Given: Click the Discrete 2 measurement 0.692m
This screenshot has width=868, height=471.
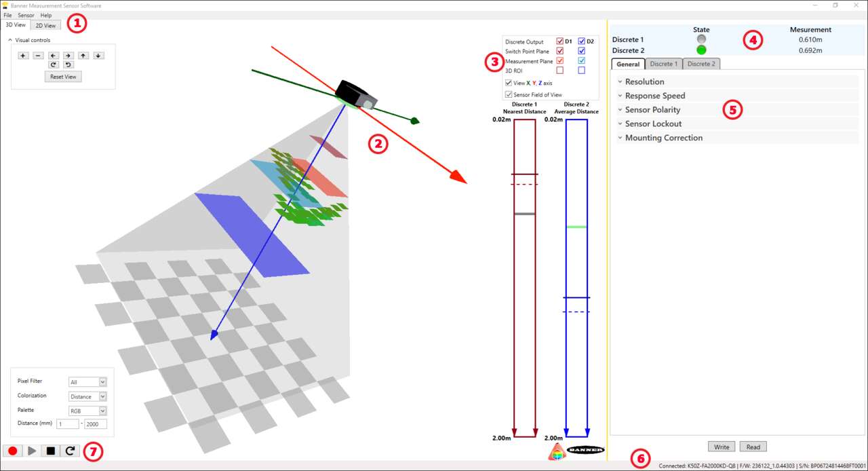Looking at the screenshot, I should coord(810,50).
